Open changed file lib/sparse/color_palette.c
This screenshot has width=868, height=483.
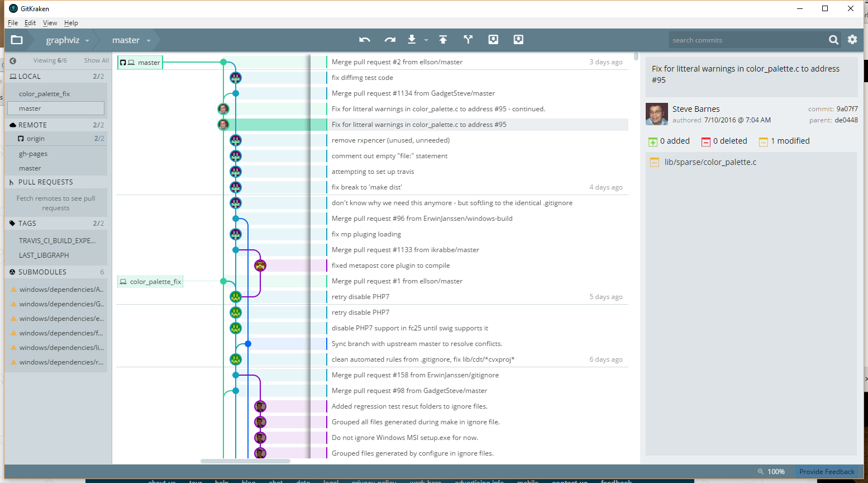pyautogui.click(x=710, y=162)
